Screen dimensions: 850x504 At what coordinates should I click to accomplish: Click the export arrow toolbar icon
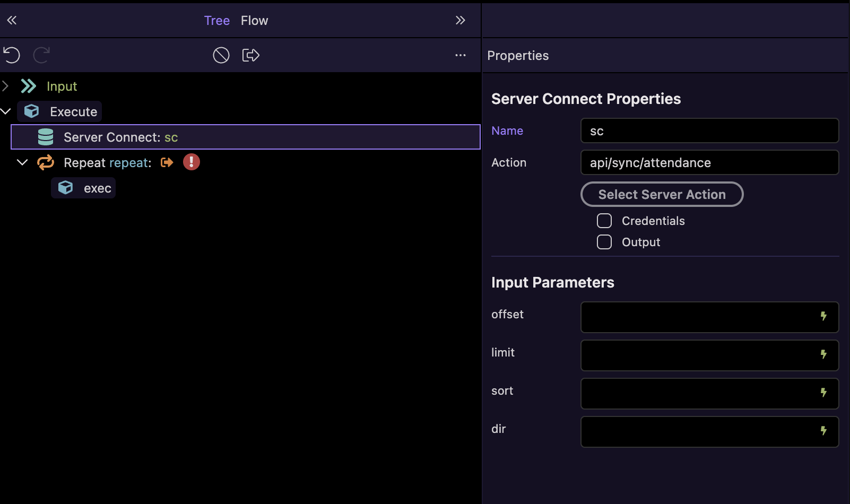click(250, 55)
